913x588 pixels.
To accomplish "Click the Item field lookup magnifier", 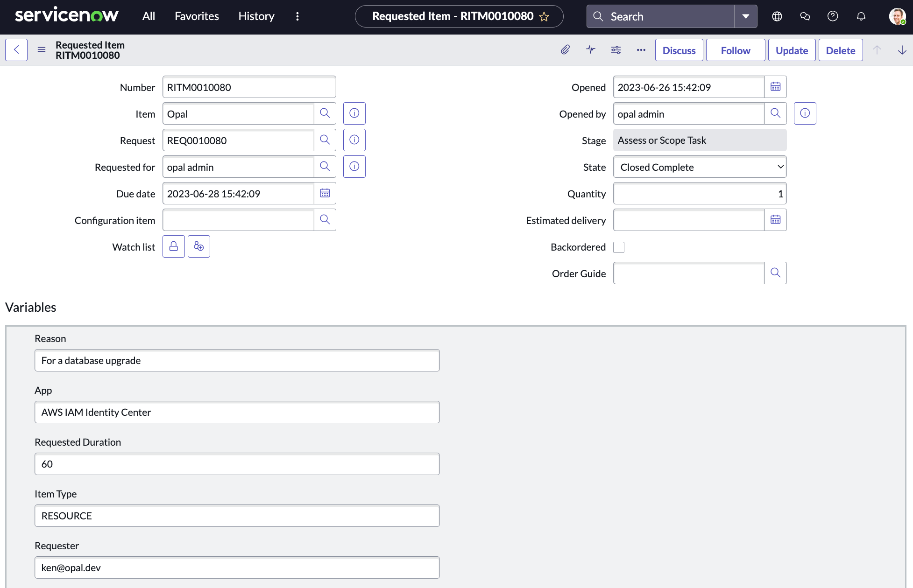I will pyautogui.click(x=325, y=114).
